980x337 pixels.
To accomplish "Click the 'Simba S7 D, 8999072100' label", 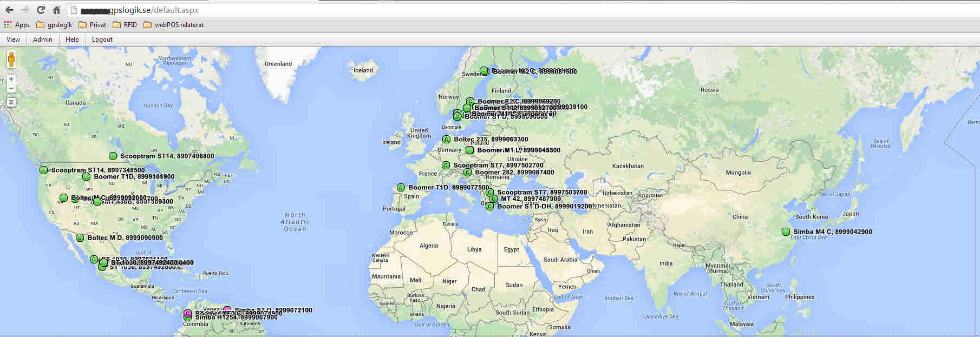I will (x=273, y=310).
